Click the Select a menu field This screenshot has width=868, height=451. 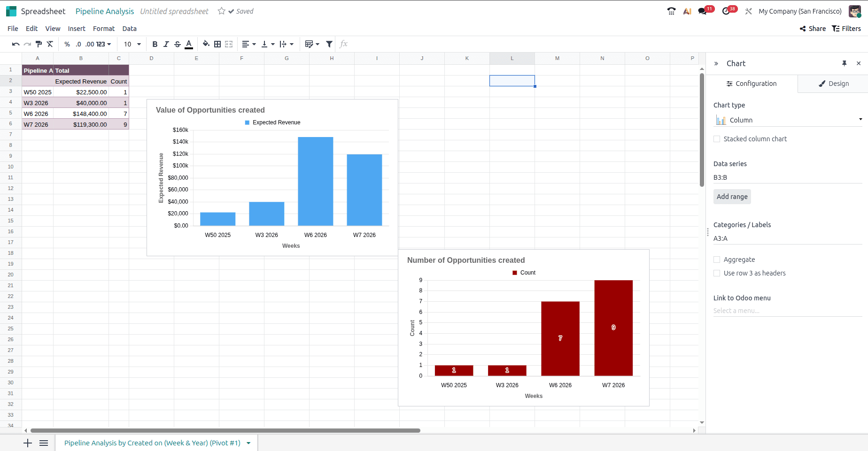point(788,311)
